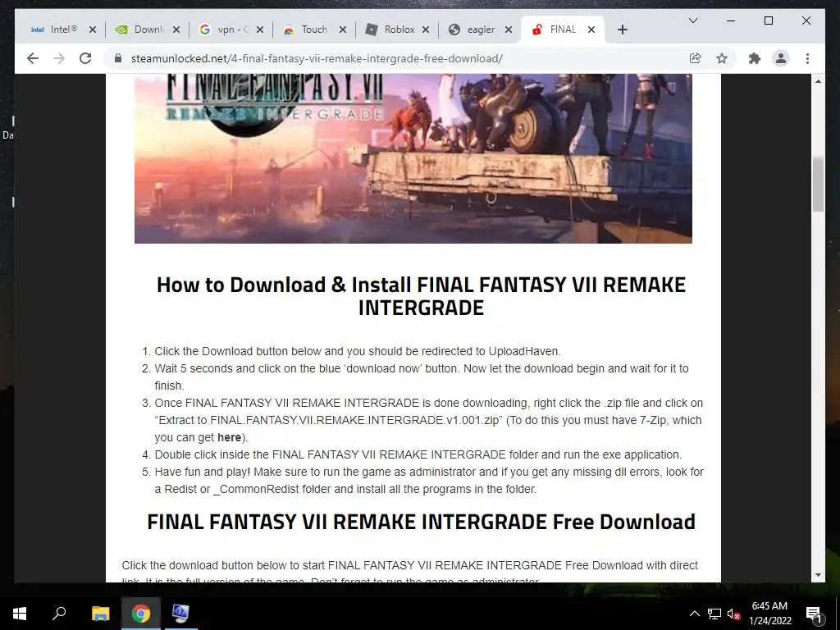Viewport: 840px width, 630px height.
Task: Click the page vertical scrollbar thumb
Action: click(x=818, y=184)
